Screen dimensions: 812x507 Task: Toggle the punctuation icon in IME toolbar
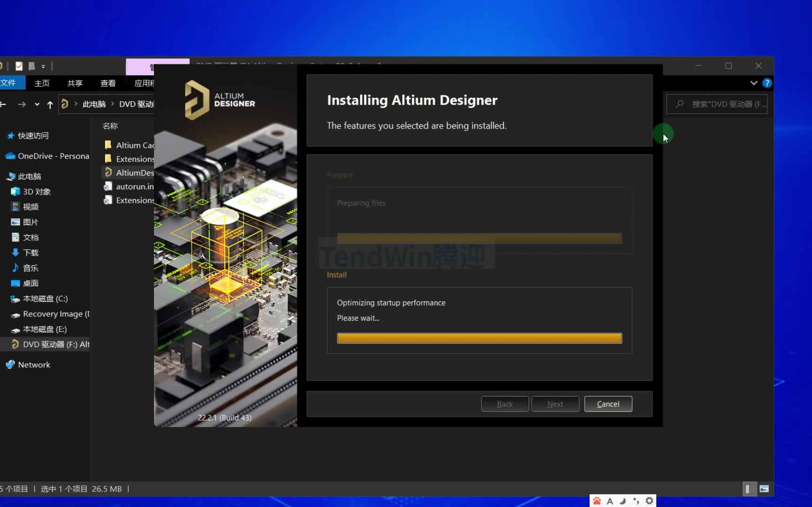[636, 501]
